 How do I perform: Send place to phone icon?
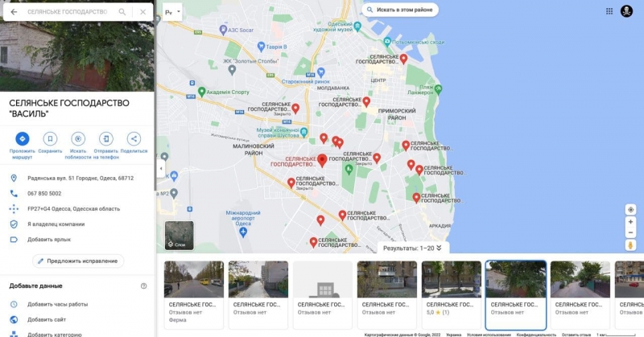[106, 139]
